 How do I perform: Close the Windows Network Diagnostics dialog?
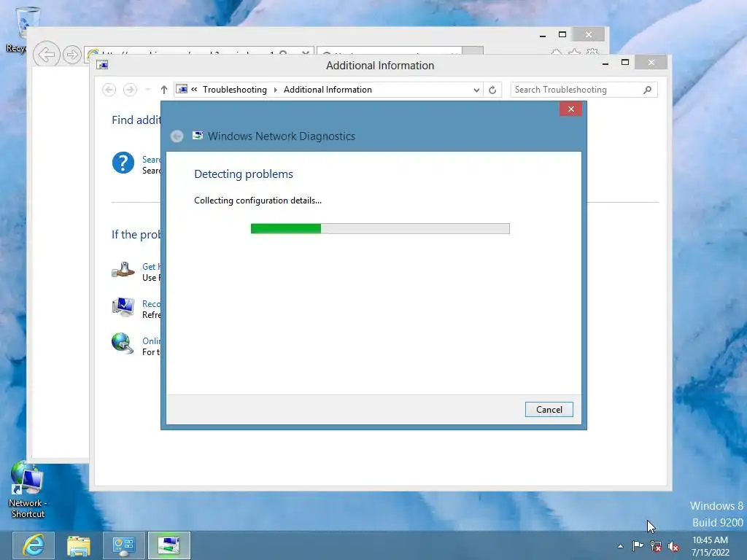pyautogui.click(x=570, y=109)
